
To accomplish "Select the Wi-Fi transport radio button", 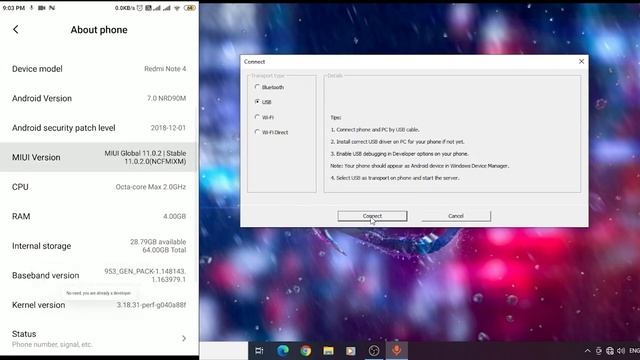I will tap(257, 117).
